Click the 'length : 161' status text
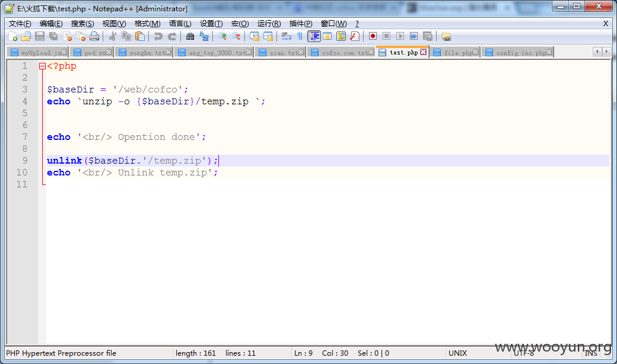This screenshot has height=364, width=617. click(196, 353)
